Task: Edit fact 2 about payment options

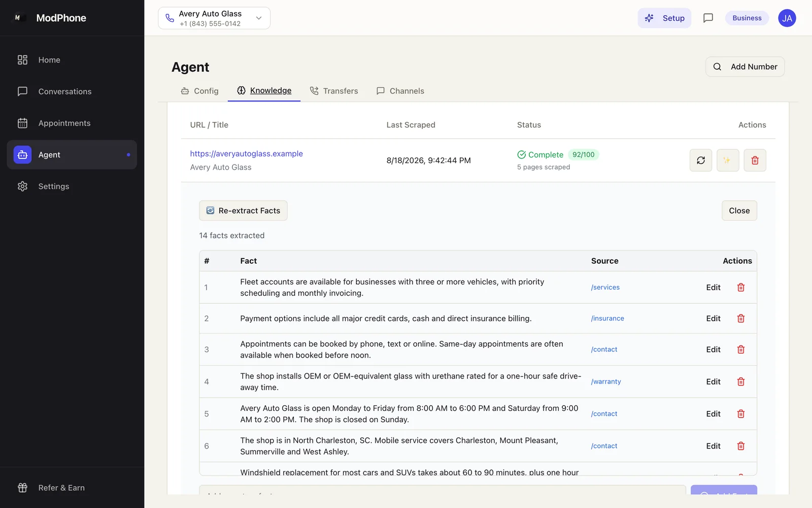Action: [x=713, y=319]
